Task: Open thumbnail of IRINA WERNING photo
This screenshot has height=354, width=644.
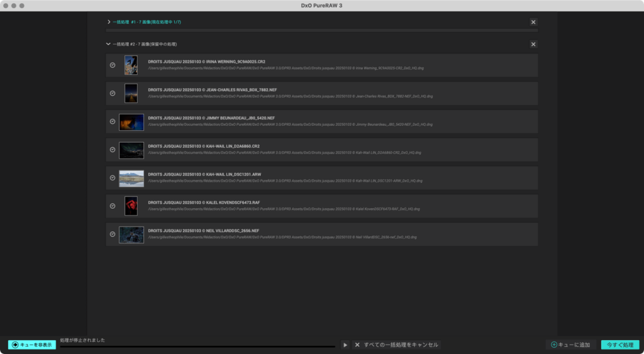Action: point(131,65)
